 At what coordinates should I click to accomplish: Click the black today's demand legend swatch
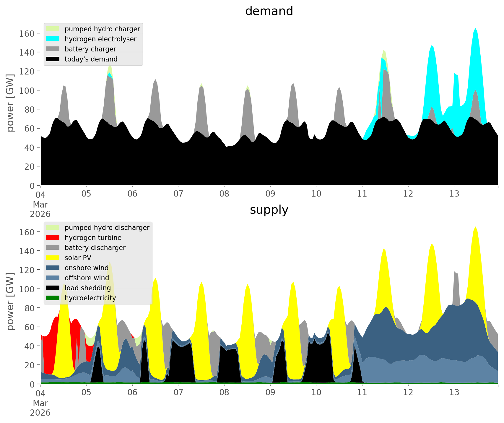(53, 59)
